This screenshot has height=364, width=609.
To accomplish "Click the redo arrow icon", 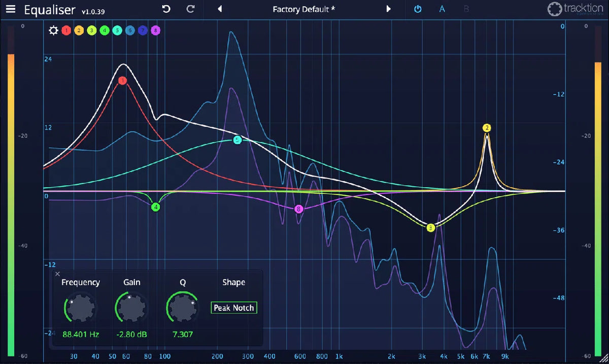I will pos(190,9).
